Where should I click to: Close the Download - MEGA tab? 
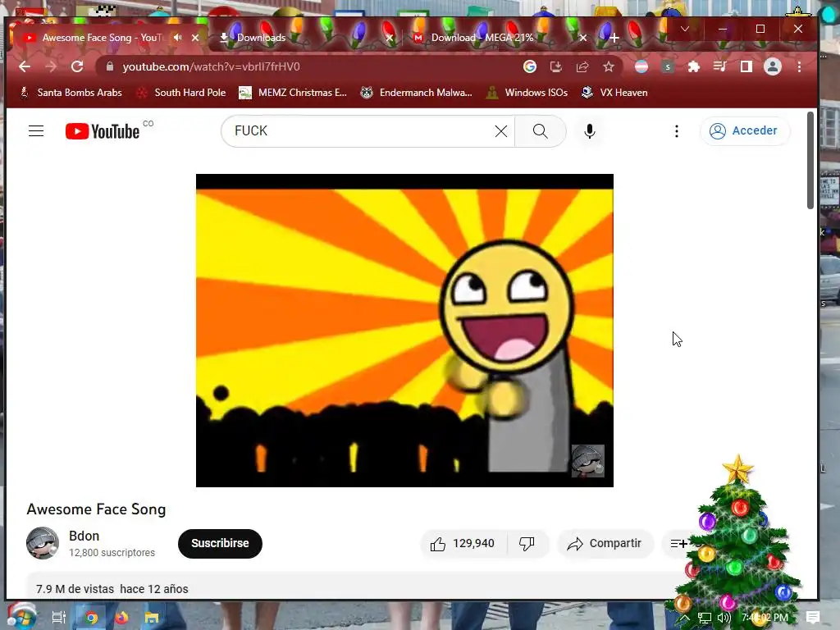coord(583,38)
